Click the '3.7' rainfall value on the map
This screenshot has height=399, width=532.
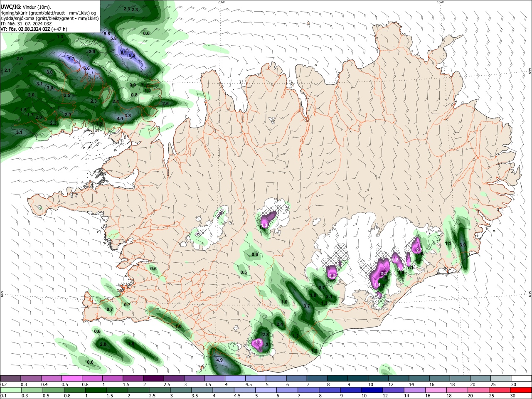coord(307,306)
